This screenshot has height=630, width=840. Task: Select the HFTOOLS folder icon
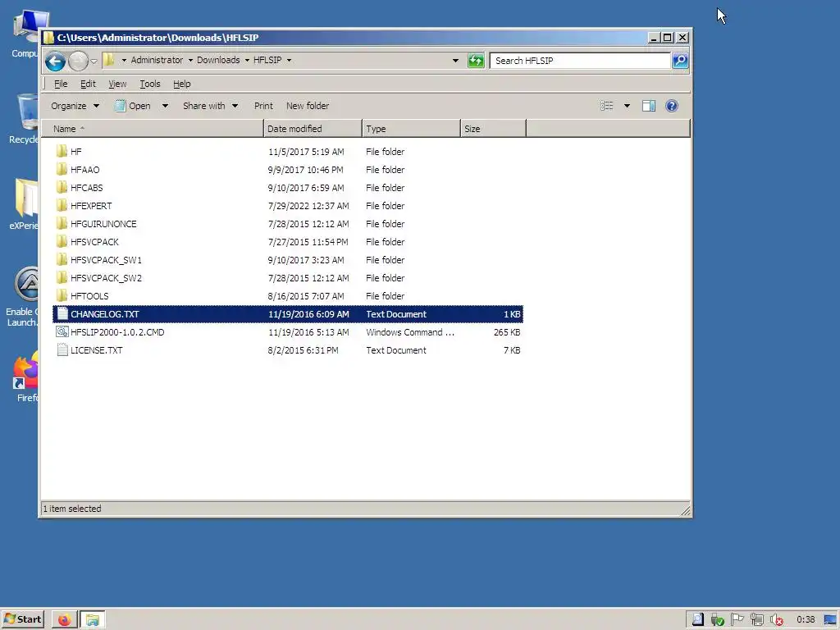tap(62, 295)
